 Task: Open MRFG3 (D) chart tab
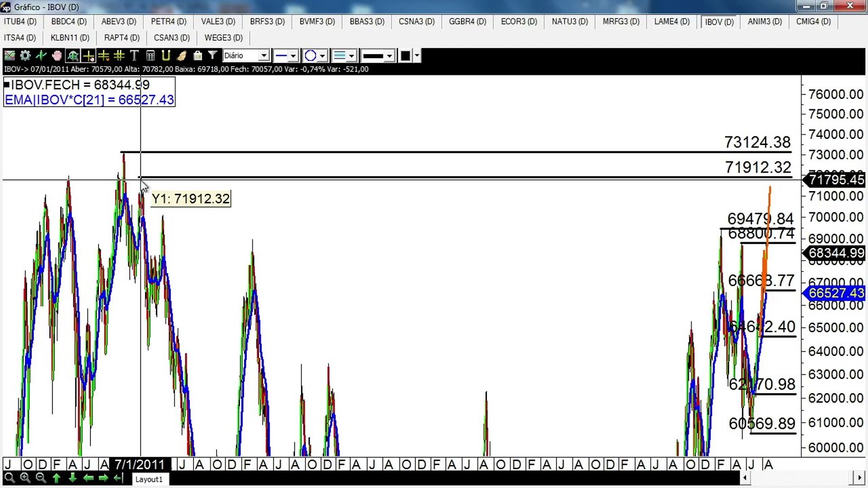click(621, 22)
